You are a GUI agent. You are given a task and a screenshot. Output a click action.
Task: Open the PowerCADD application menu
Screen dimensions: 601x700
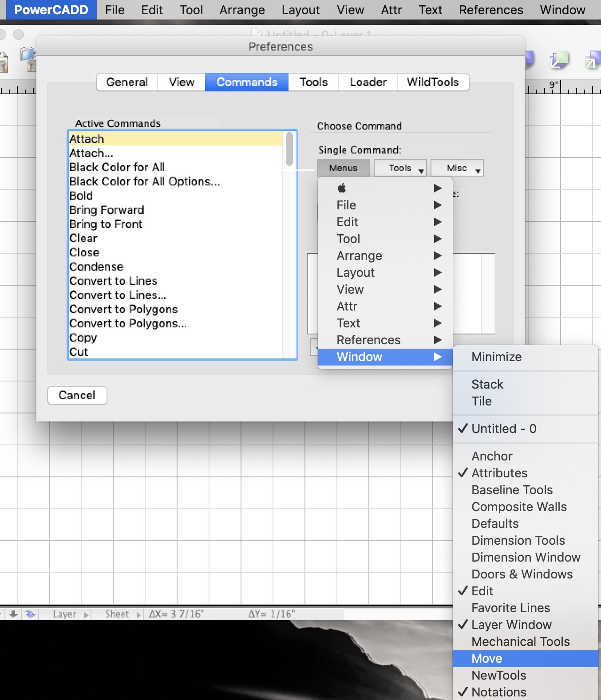pyautogui.click(x=51, y=10)
